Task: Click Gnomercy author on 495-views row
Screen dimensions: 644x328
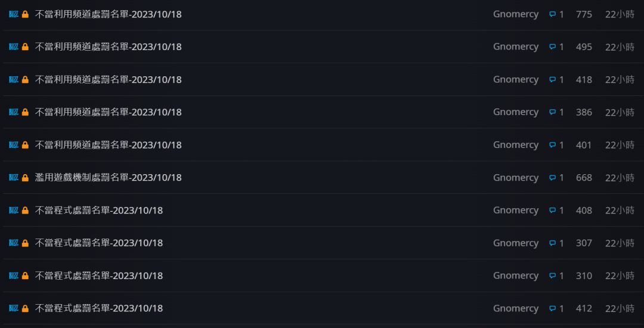Action: (516, 47)
